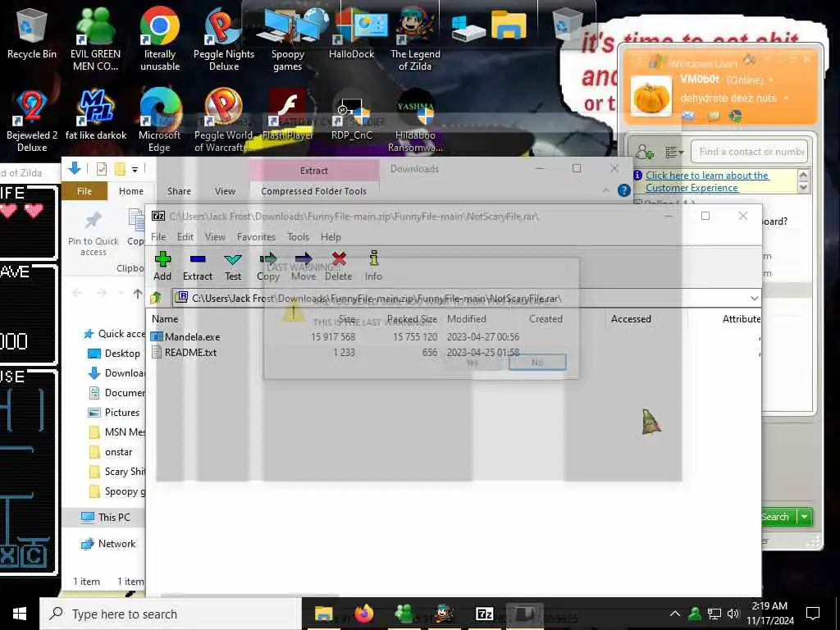Open Quick Access Toolbar customize dropdown
Screen dimensions: 840x630
(x=135, y=169)
